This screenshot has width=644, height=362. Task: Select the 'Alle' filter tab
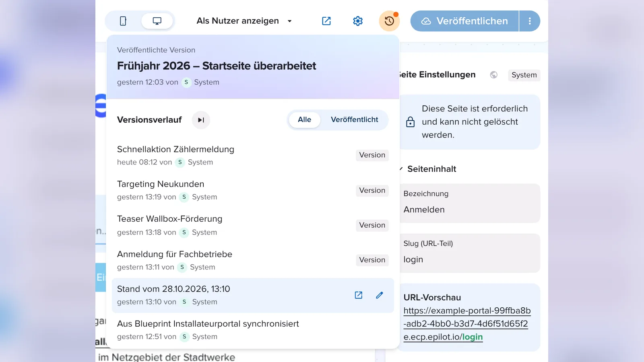click(x=305, y=120)
